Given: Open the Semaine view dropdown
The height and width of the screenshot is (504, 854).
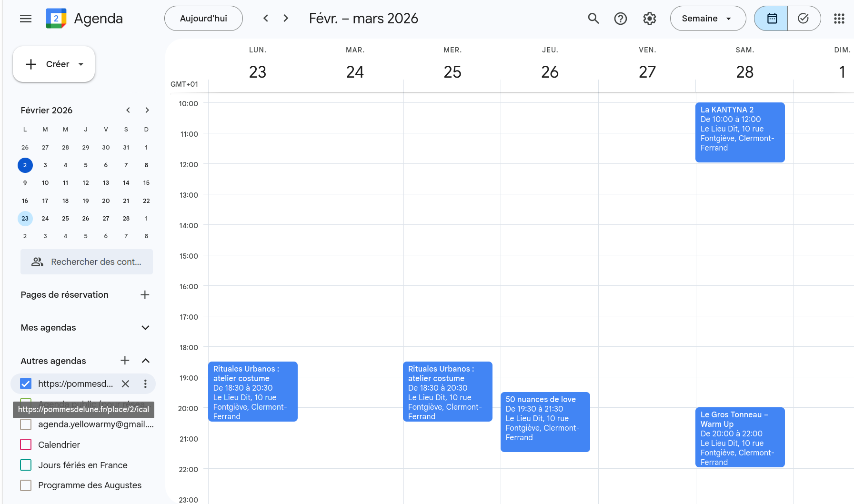Looking at the screenshot, I should pyautogui.click(x=707, y=19).
